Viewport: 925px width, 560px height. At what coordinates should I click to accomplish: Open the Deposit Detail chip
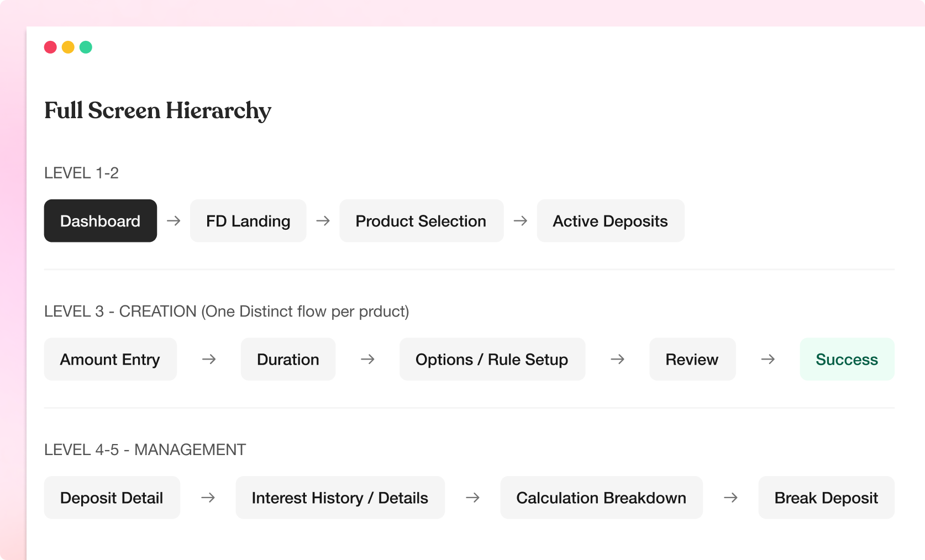[x=112, y=498]
